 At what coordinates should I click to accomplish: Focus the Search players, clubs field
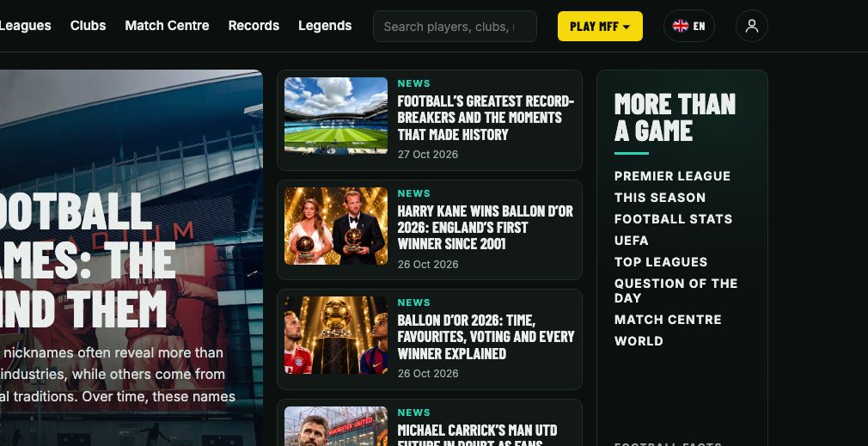pos(455,26)
